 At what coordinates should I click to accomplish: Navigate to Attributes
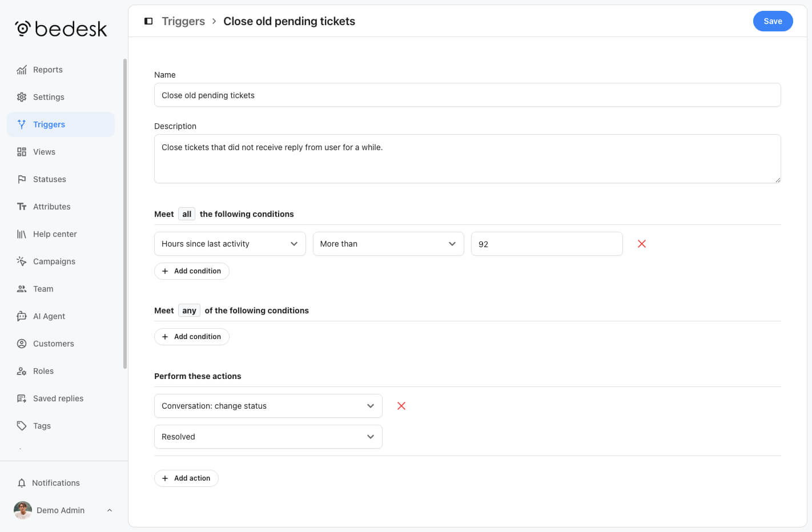tap(61, 207)
